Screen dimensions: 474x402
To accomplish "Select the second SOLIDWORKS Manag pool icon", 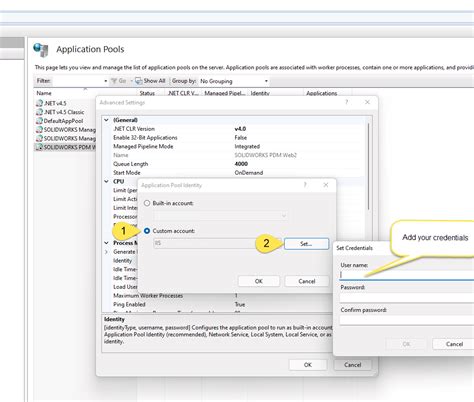I will click(x=39, y=138).
